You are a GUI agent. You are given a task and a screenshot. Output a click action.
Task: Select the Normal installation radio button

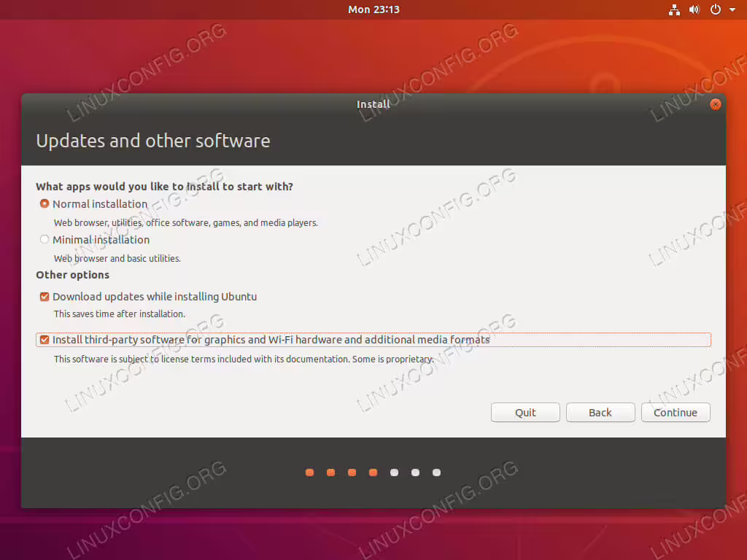pos(44,204)
